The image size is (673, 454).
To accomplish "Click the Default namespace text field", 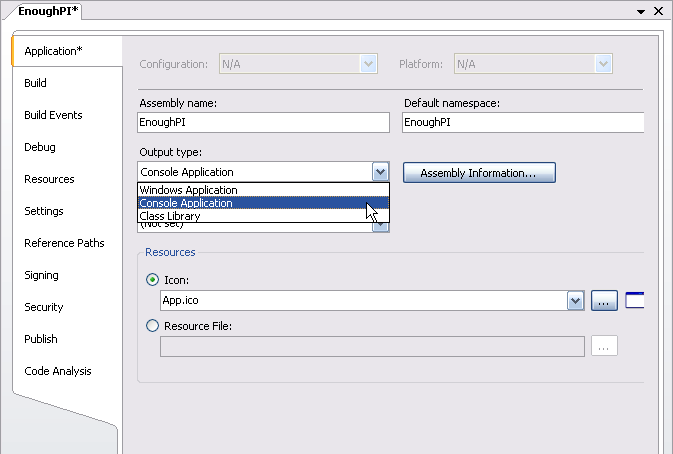I will (x=522, y=122).
